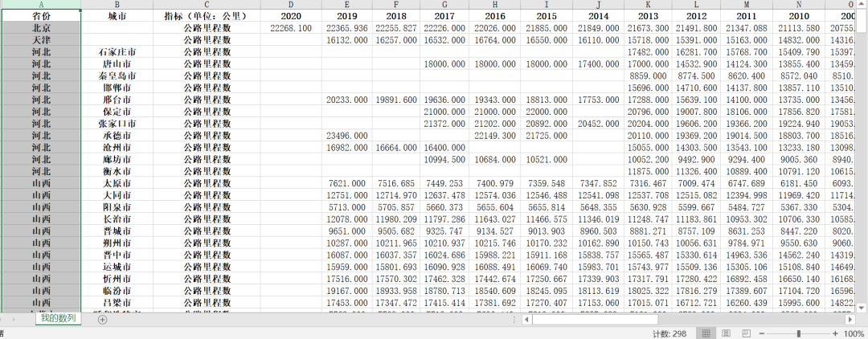Image resolution: width=868 pixels, height=339 pixels.
Task: Select the 阳泉市 city cell
Action: pyautogui.click(x=117, y=207)
